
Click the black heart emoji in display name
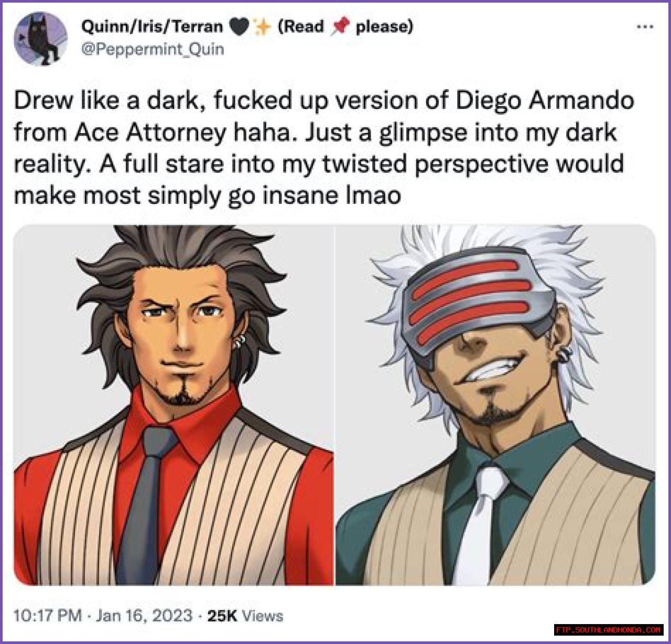point(240,26)
